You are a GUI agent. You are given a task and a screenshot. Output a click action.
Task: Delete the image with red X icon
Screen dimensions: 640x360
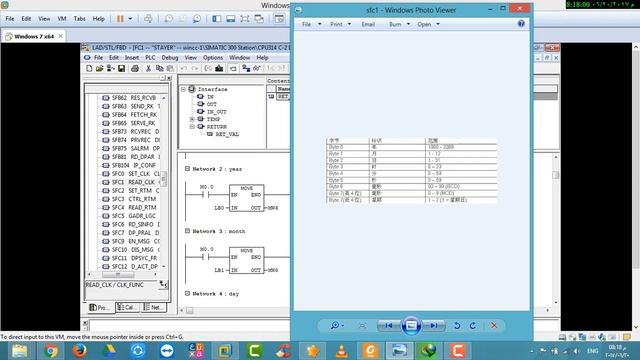(x=494, y=325)
